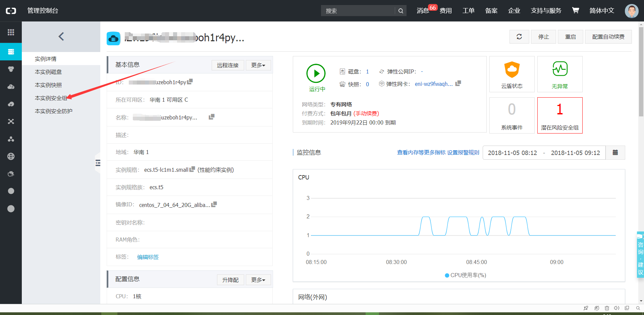Click the health monitor icon 无异常
644x315 pixels.
pos(560,69)
